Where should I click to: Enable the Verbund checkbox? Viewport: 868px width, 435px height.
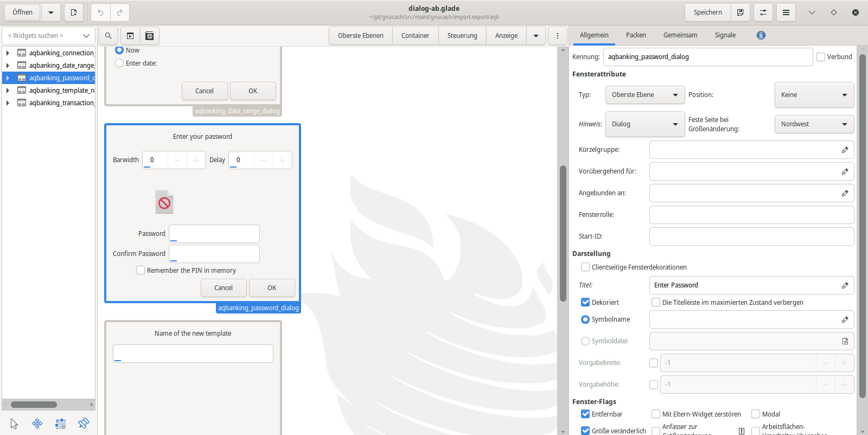point(821,57)
